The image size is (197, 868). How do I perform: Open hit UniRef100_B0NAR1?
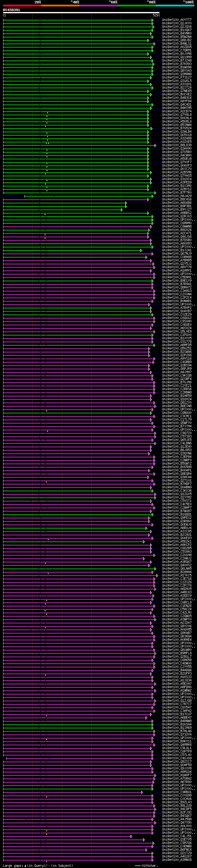click(177, 301)
